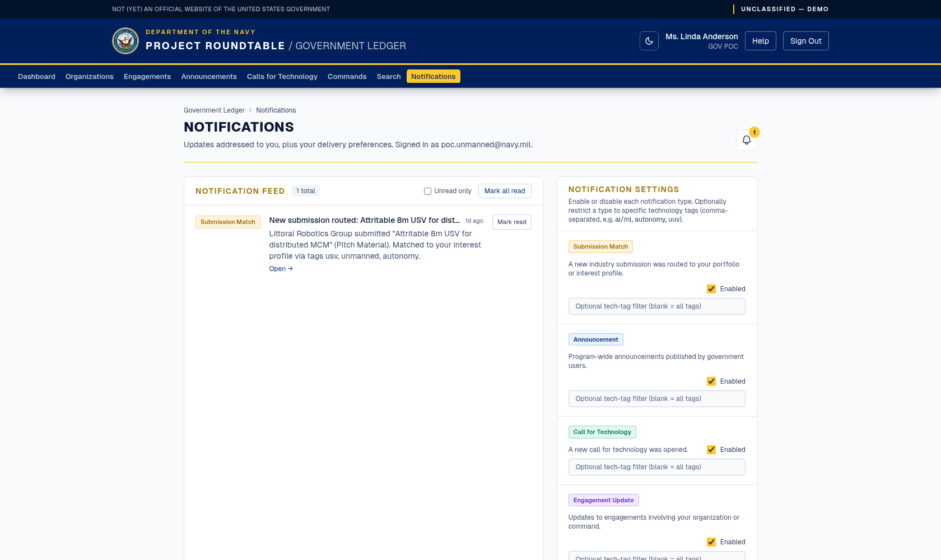Go to Organizations page
The width and height of the screenshot is (941, 560).
[90, 77]
